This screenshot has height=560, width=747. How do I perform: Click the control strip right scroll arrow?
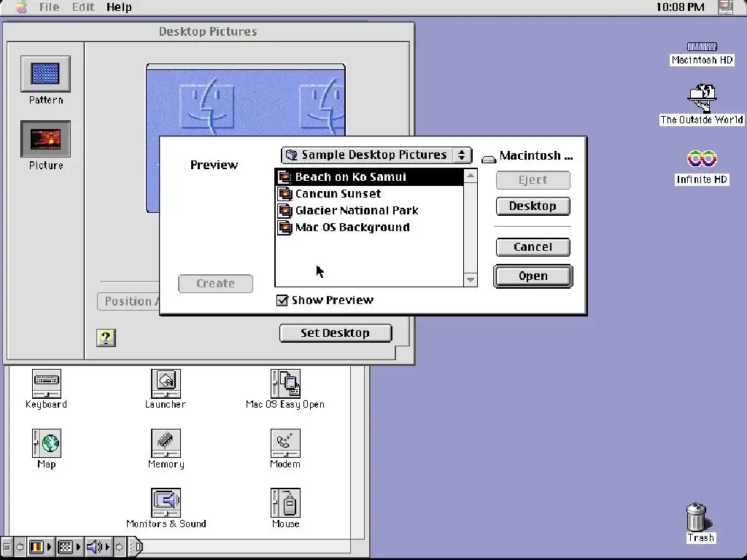click(x=119, y=547)
